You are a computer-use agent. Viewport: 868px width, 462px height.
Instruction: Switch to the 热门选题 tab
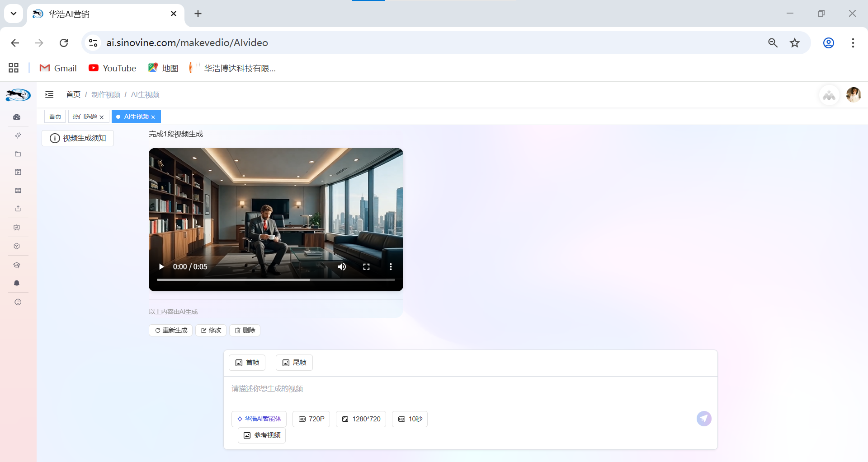pos(85,117)
